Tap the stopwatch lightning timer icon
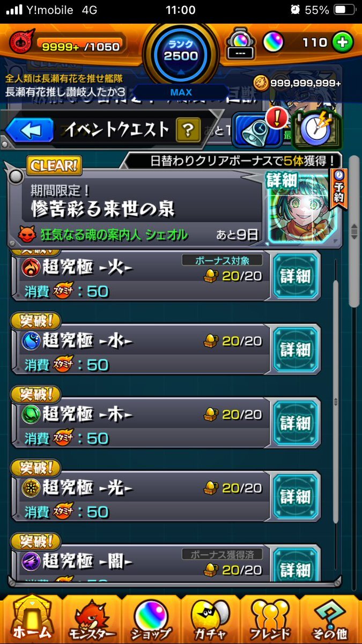 pos(314,127)
